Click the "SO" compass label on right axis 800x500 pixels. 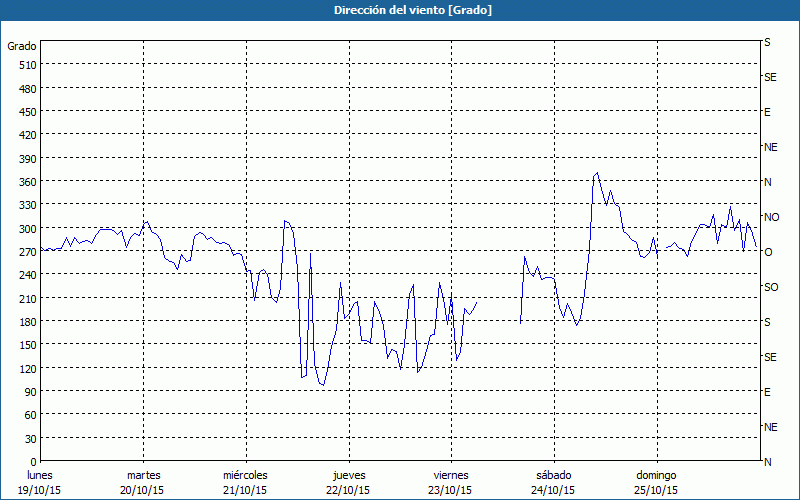coord(770,287)
